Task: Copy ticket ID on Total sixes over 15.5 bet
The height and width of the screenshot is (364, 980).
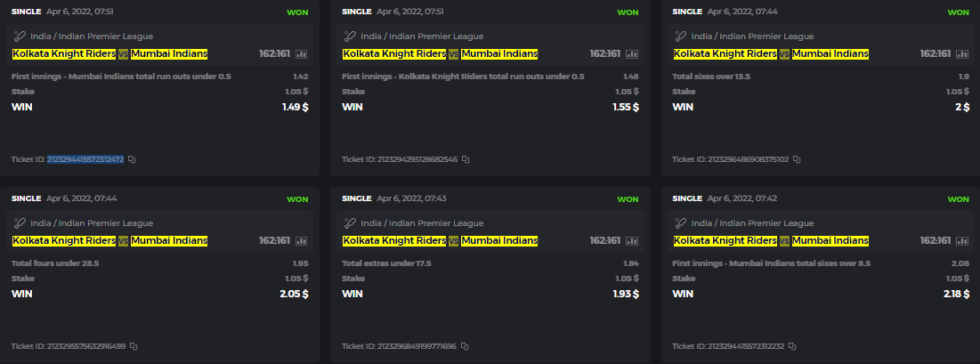Action: pos(797,159)
